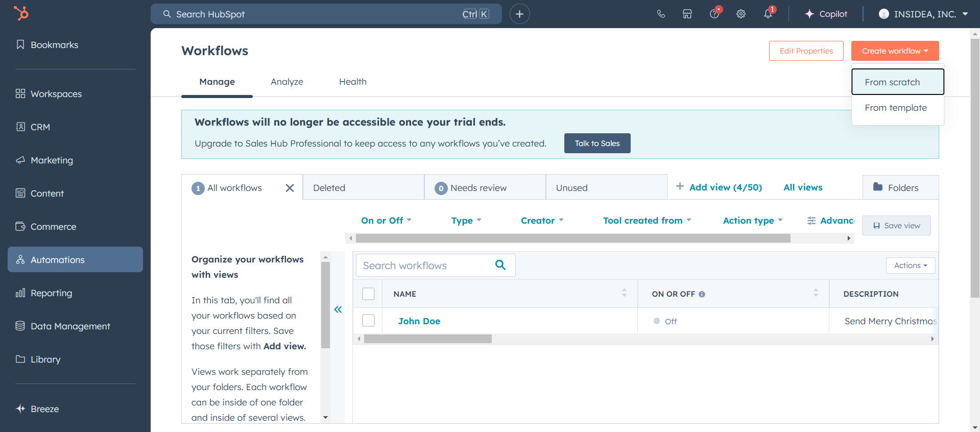Viewport: 980px width, 432px height.
Task: Tick the select-all checkbox in table header
Action: point(368,294)
